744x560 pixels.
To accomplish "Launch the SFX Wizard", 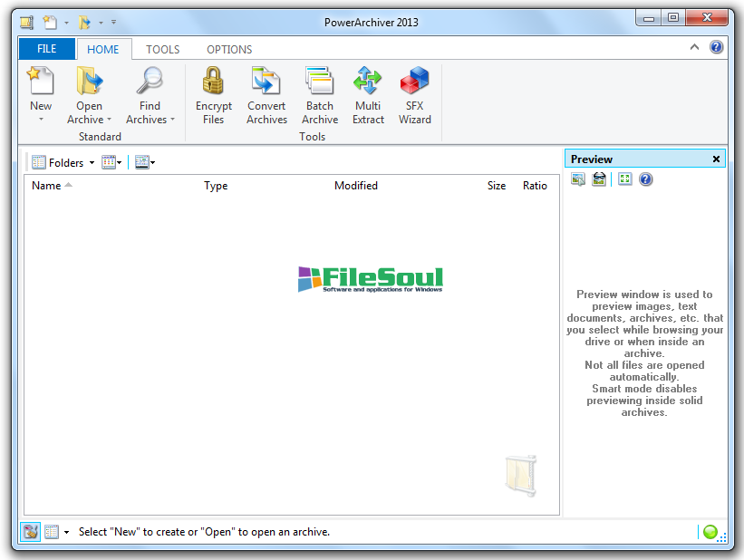I will 414,81.
